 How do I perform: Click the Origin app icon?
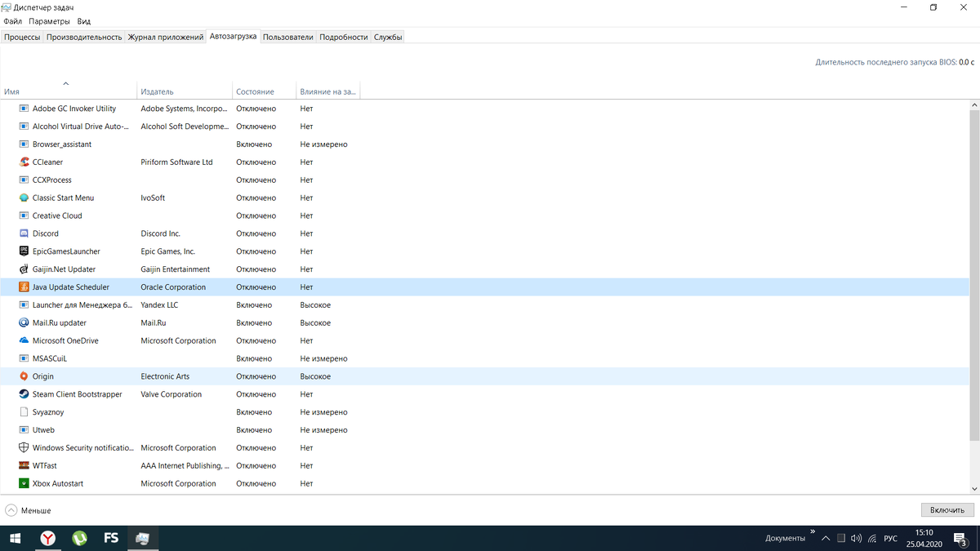[24, 376]
